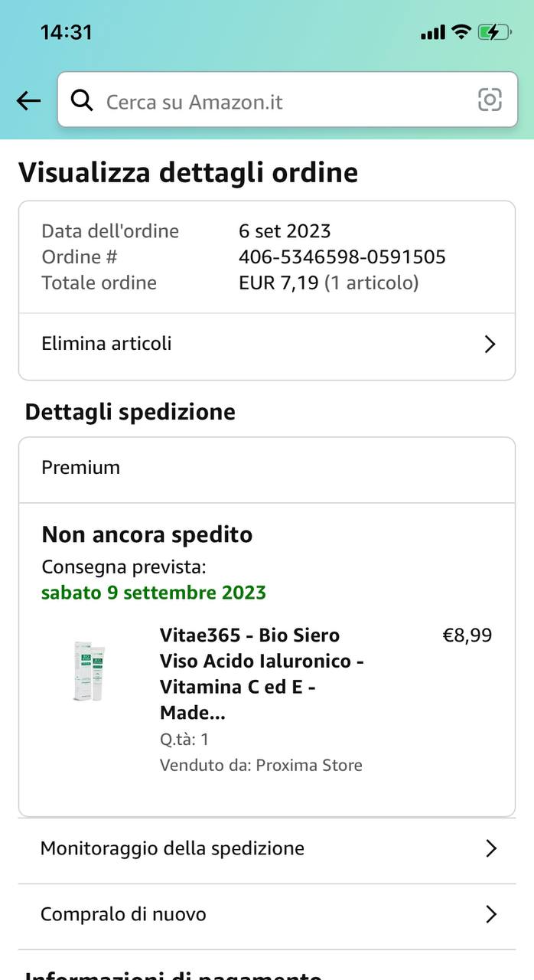Tap the chevron beside Compralo di nuovo

coord(491,914)
